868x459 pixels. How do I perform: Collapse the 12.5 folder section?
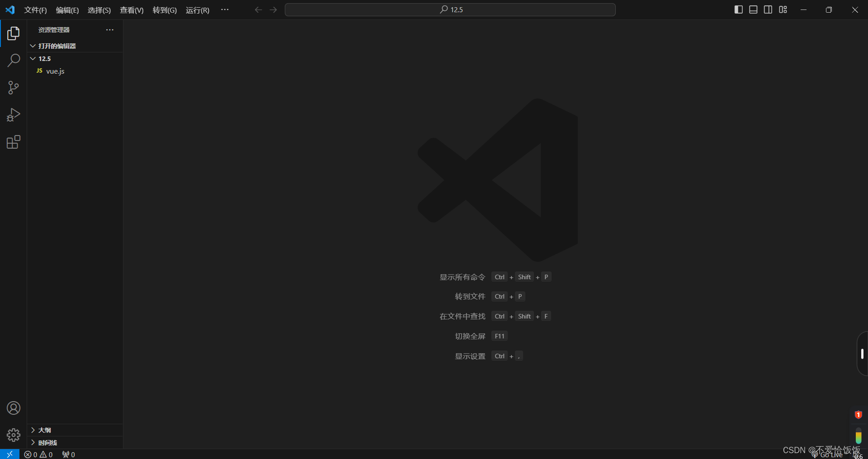(75, 59)
